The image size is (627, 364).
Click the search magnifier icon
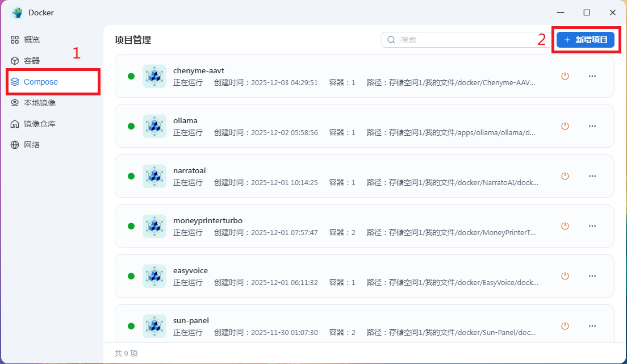tap(391, 40)
